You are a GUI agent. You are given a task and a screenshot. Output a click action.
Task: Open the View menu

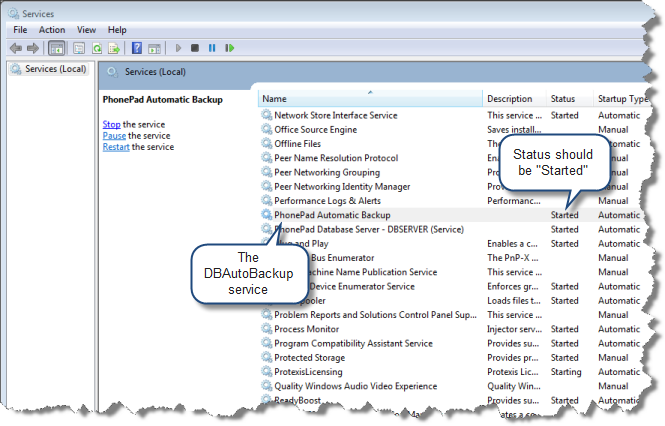point(86,30)
